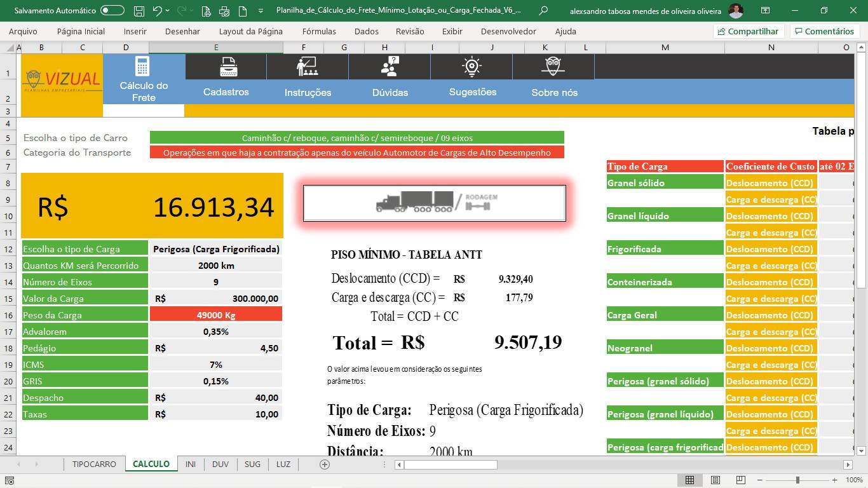Open the Fórmulas ribbon tab

[x=319, y=31]
